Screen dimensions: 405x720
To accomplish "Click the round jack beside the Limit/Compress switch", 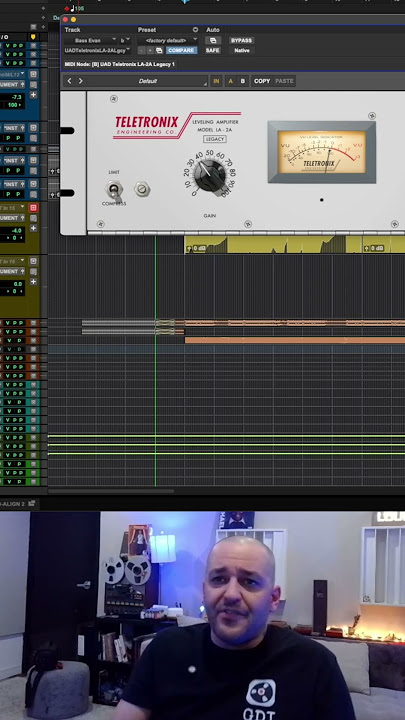I will pos(142,189).
